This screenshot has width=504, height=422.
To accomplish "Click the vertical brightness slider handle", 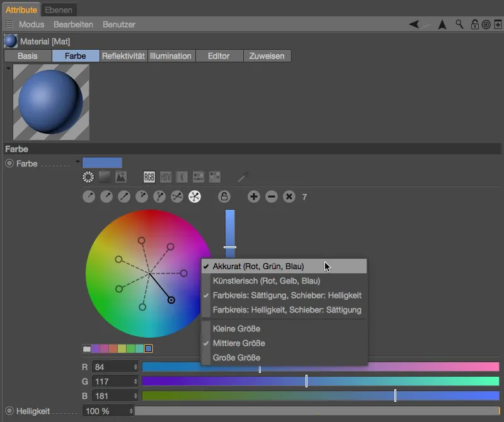I will point(230,247).
